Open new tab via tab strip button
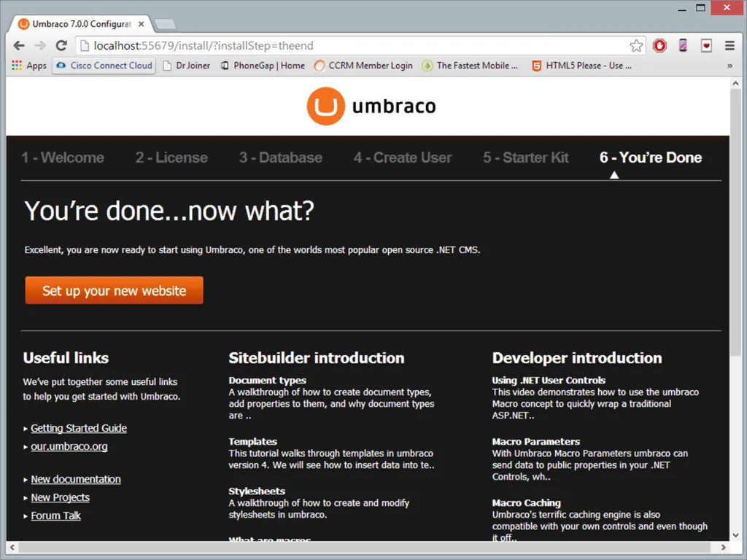Viewport: 747px width, 560px height. coord(165,24)
